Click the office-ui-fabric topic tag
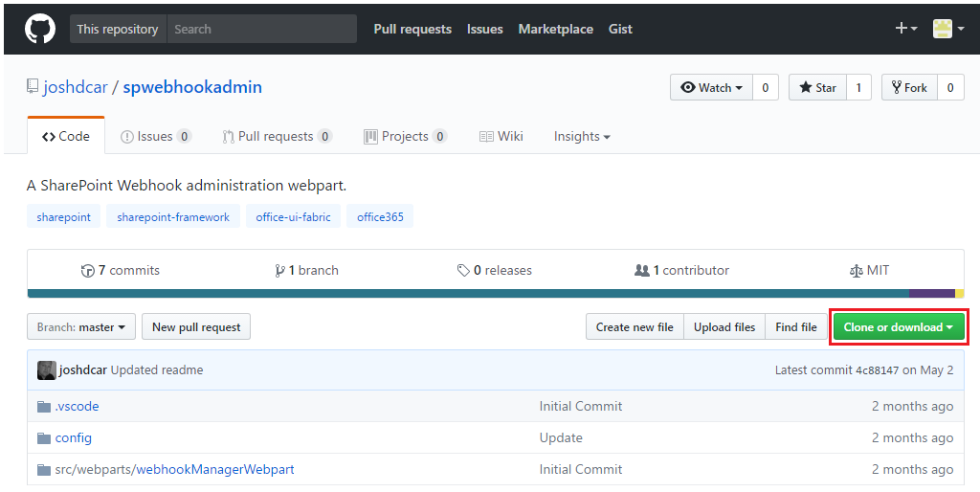This screenshot has height=492, width=980. point(293,217)
